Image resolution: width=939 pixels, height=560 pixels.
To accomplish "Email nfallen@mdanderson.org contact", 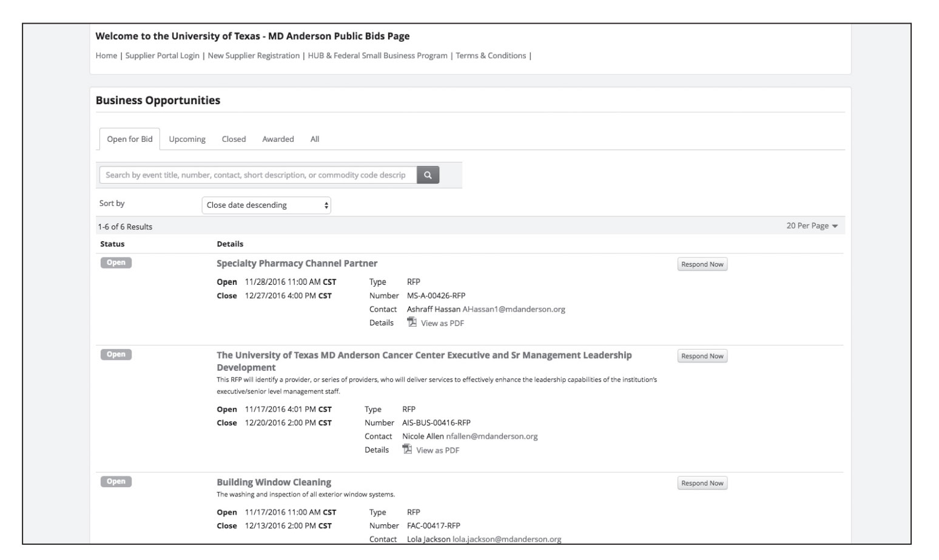I will click(x=492, y=436).
